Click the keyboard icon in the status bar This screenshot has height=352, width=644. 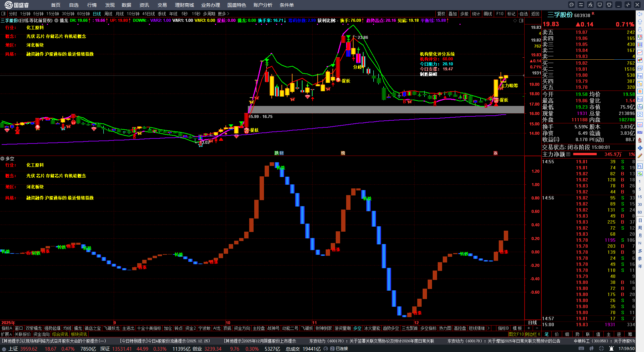point(581,349)
